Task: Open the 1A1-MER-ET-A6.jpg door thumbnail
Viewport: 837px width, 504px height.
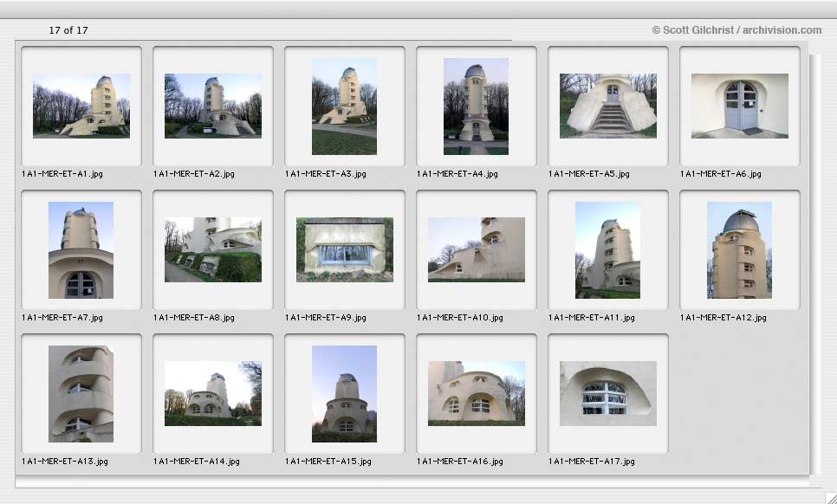Action: tap(740, 107)
